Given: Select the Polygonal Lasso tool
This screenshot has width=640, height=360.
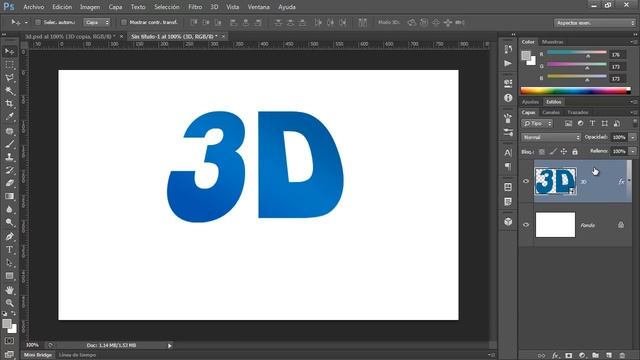Looking at the screenshot, I should coord(9,78).
